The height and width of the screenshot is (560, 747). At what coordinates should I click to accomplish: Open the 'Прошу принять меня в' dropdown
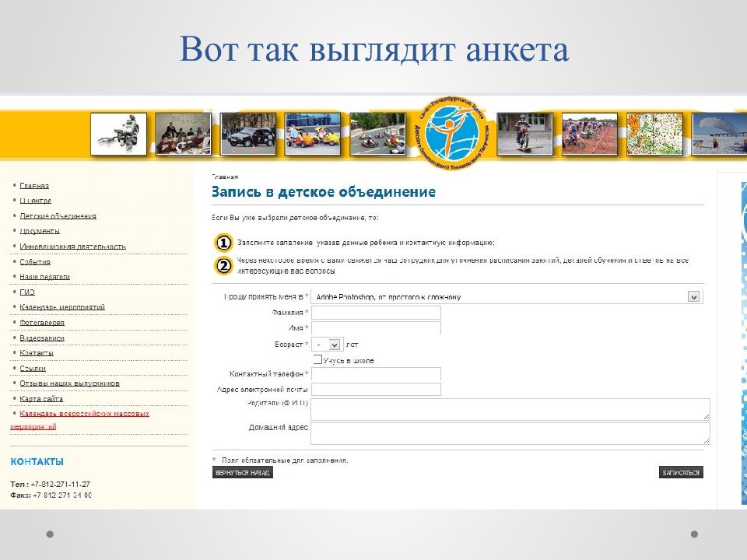click(x=692, y=296)
